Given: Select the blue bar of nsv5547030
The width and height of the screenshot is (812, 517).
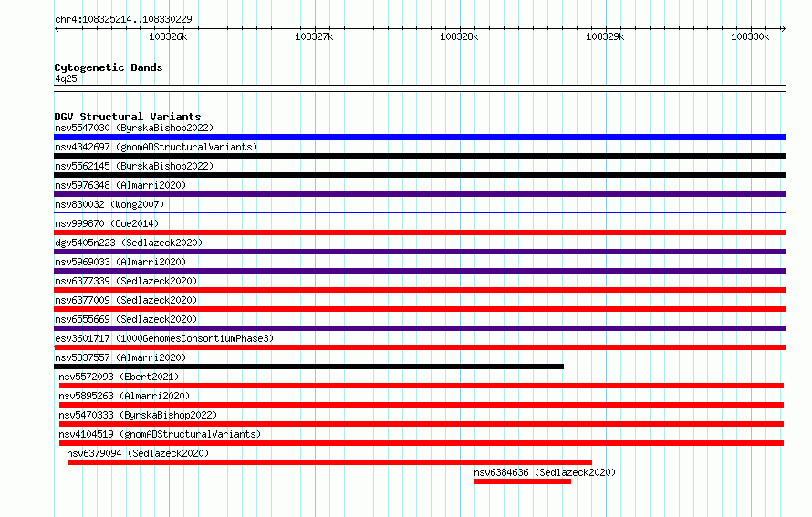Looking at the screenshot, I should 420,137.
